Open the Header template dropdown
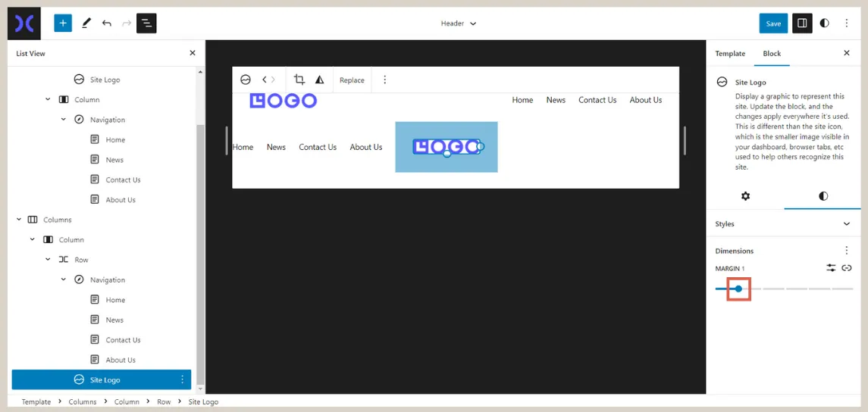 coord(459,23)
